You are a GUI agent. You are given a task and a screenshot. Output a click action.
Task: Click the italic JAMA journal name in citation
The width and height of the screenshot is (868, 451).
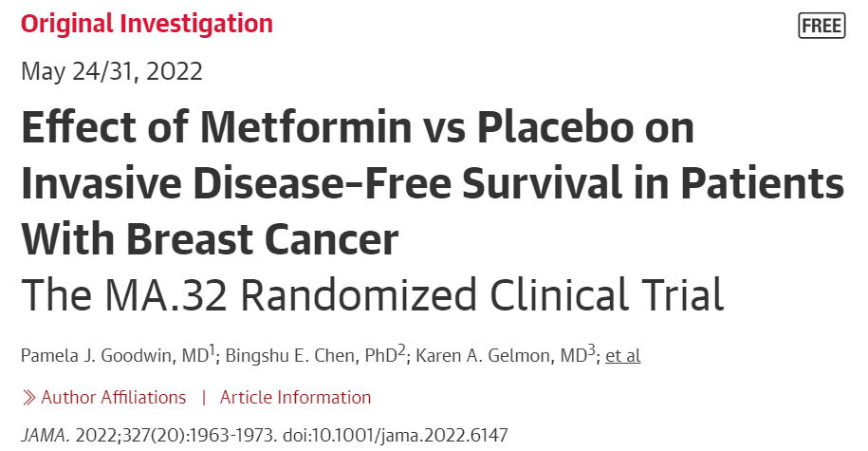coord(46,436)
